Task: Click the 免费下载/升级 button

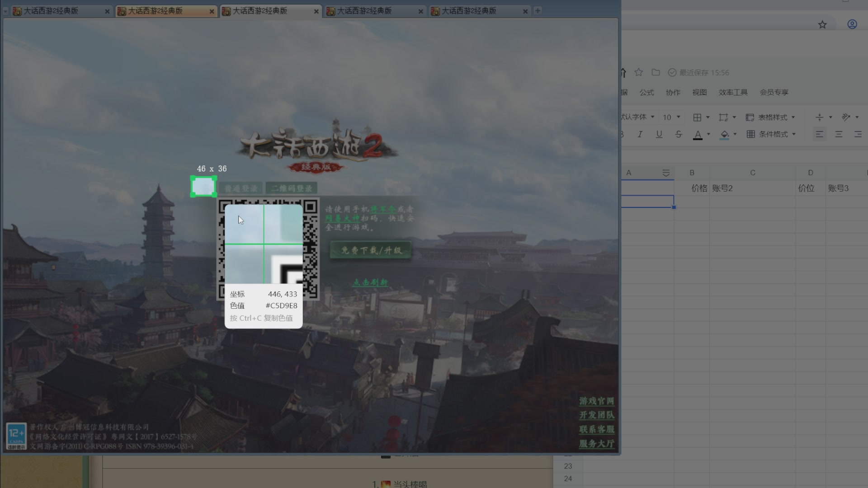Action: coord(371,250)
